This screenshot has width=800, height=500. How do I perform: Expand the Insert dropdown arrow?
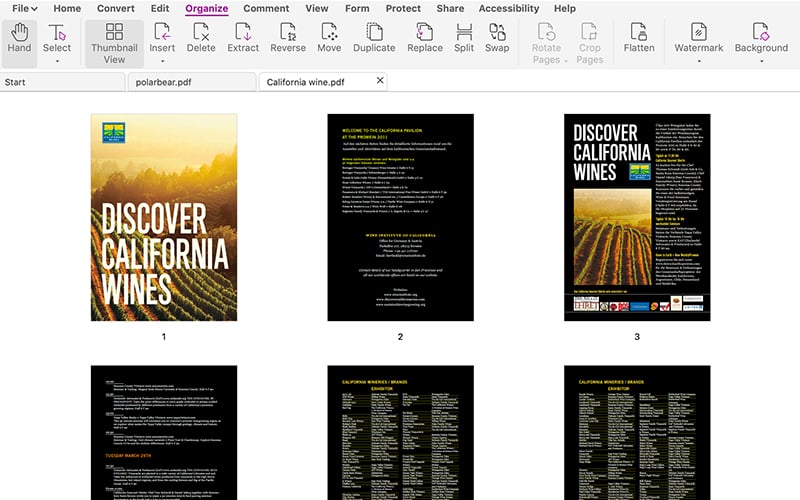162,61
